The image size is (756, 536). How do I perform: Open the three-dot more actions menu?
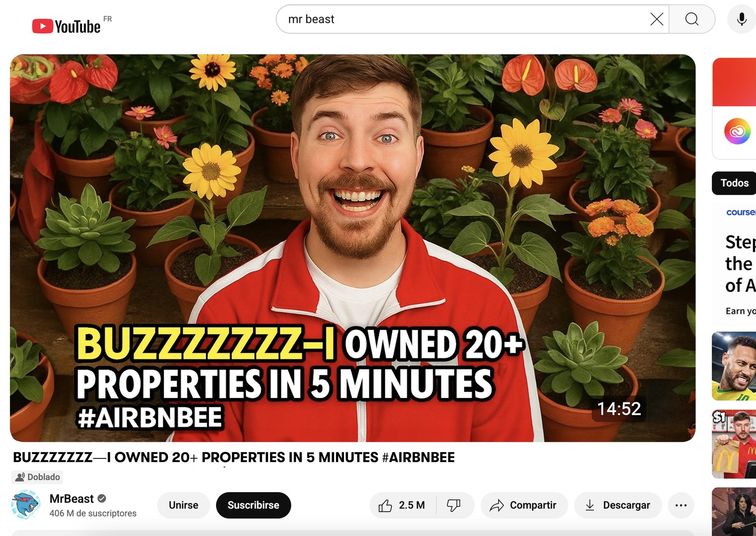click(681, 505)
